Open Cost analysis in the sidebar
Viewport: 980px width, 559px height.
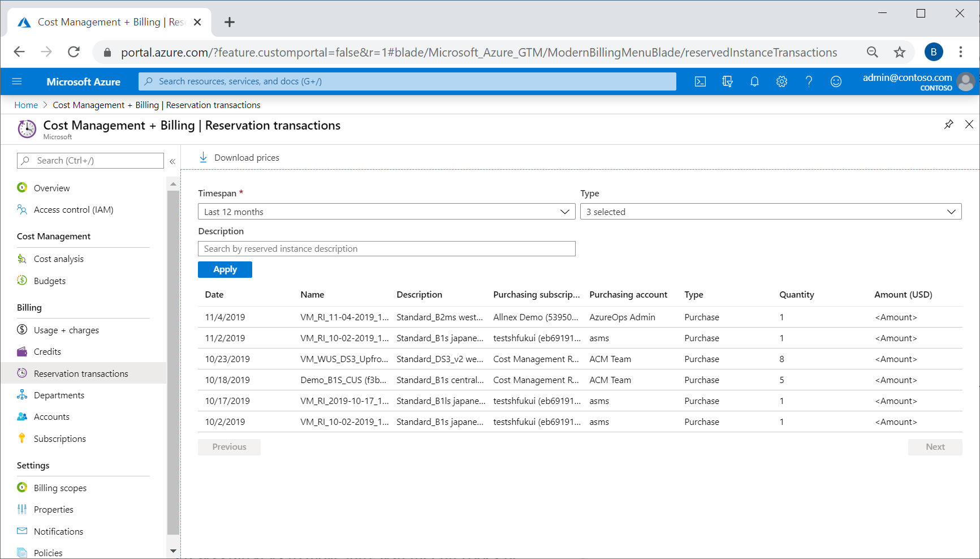coord(58,259)
